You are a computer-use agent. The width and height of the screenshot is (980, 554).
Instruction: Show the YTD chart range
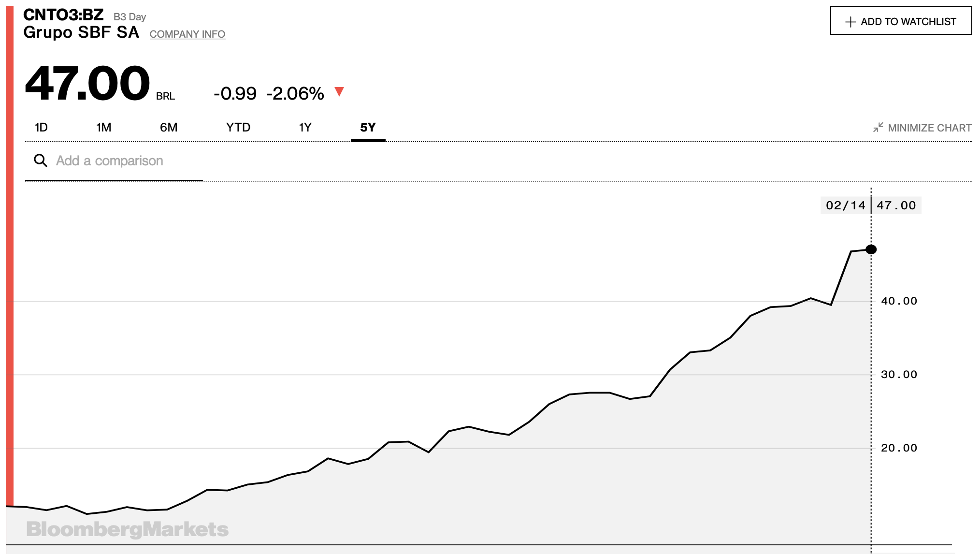click(x=238, y=128)
